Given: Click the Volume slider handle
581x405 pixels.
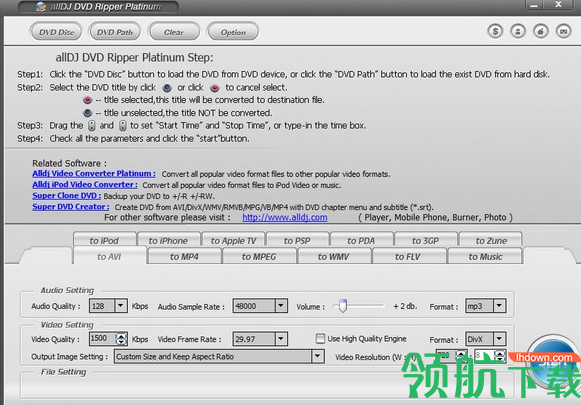Looking at the screenshot, I should coord(343,306).
